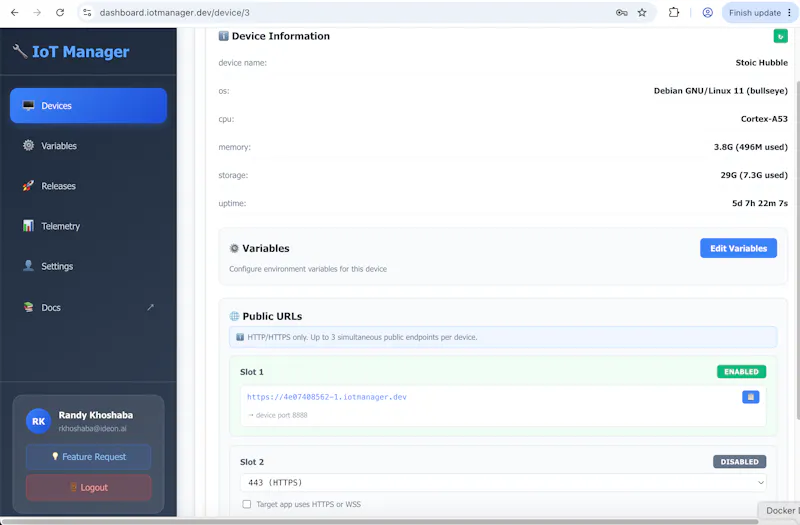This screenshot has height=525, width=800.
Task: Click the Randy Khoshaba user name
Action: pyautogui.click(x=95, y=415)
